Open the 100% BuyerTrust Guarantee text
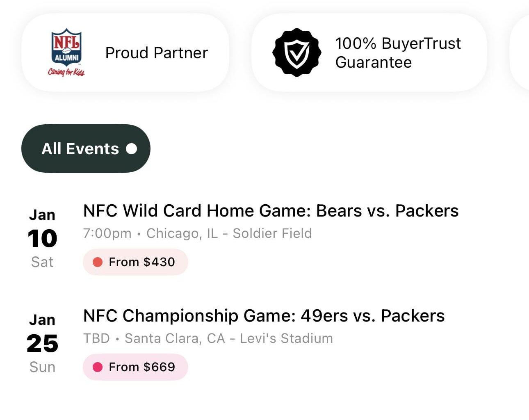This screenshot has width=529, height=420. pos(398,53)
